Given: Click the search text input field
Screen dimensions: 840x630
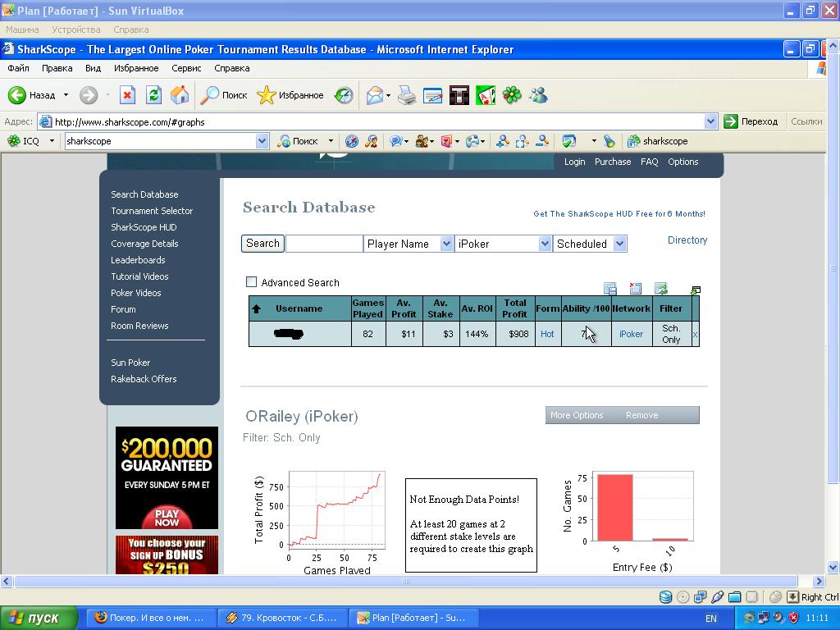Looking at the screenshot, I should 324,244.
